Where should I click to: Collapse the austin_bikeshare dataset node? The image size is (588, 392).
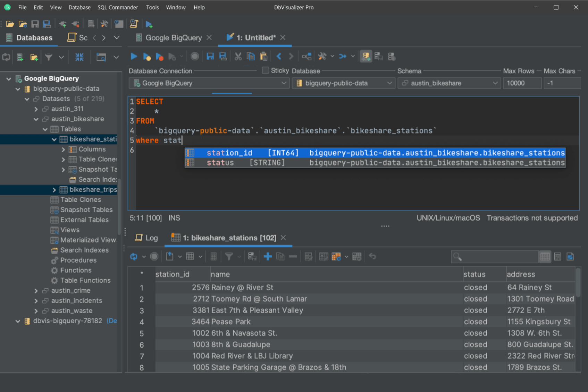point(36,119)
